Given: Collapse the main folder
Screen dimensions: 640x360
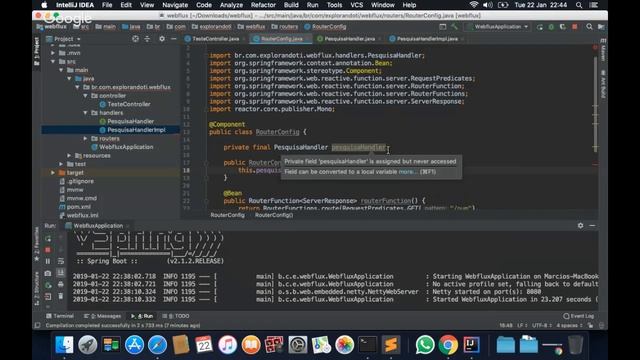Looking at the screenshot, I should tap(61, 70).
